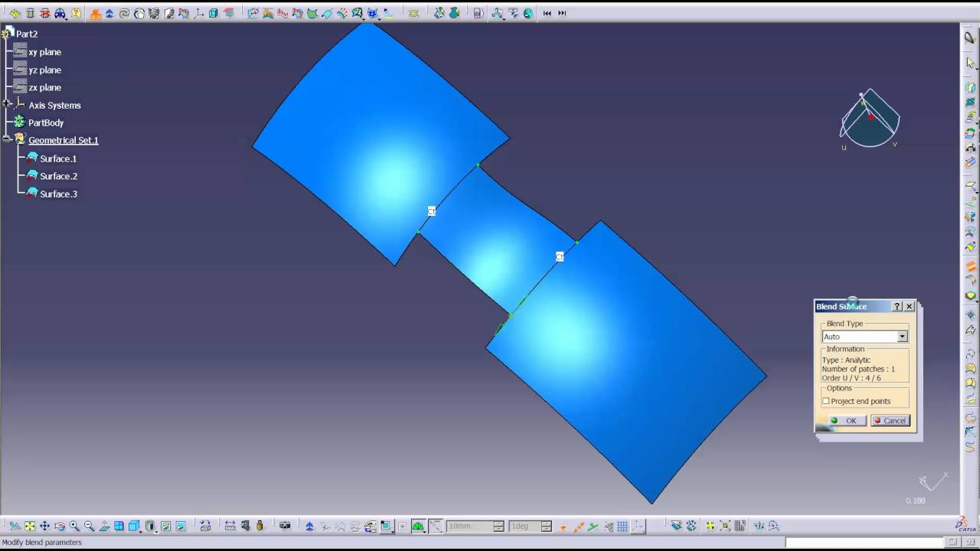Click the Zoom Out magnifier icon
The image size is (980, 551).
[x=89, y=526]
